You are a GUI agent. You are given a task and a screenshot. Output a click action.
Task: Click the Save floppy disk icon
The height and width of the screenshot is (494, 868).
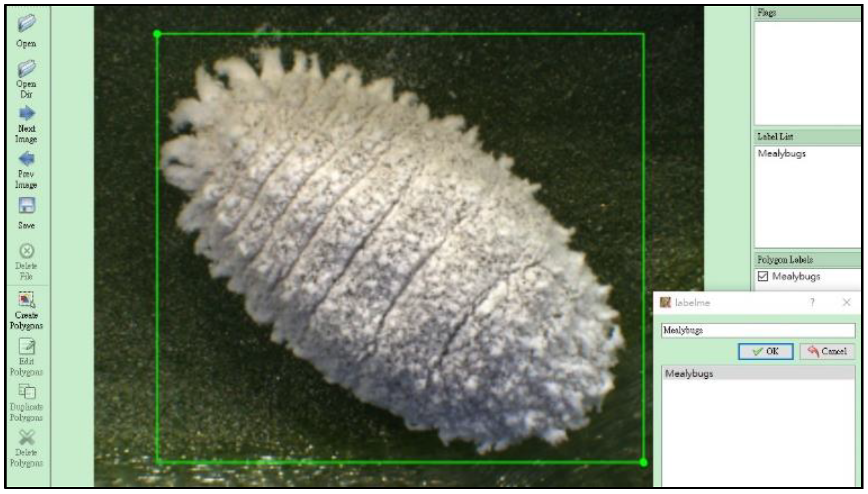coord(27,205)
